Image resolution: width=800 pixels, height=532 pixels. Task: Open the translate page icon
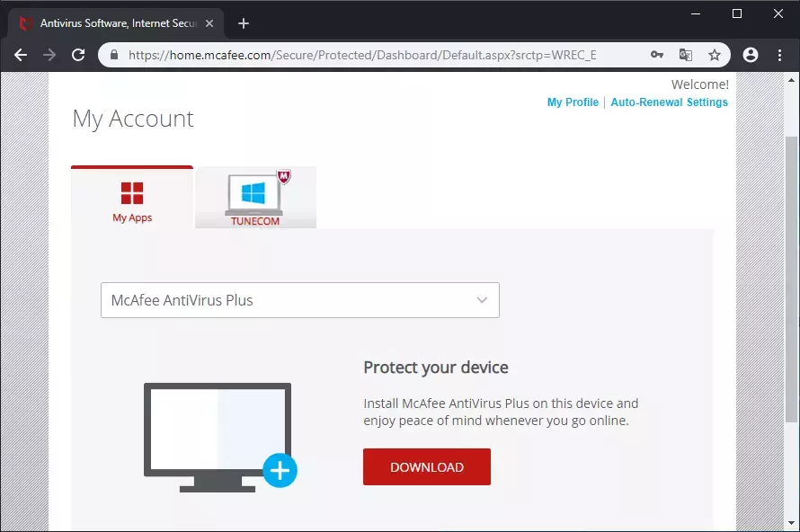[686, 55]
